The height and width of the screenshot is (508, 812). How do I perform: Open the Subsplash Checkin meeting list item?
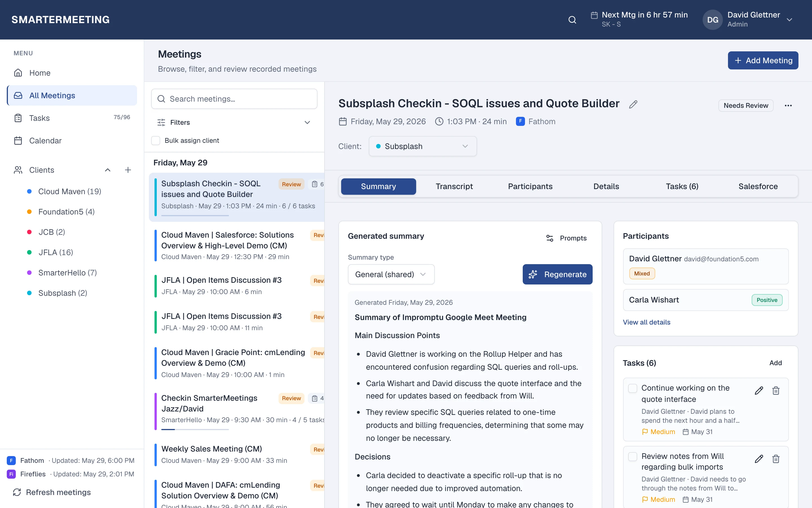click(237, 197)
